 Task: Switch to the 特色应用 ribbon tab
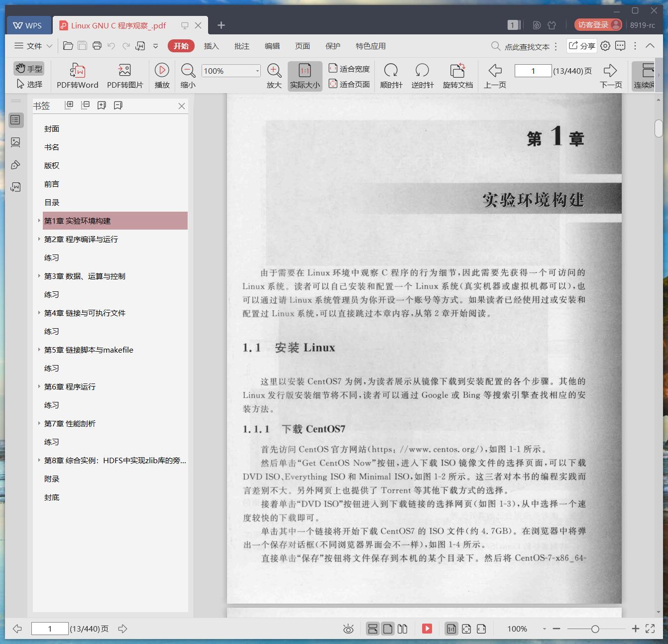(370, 46)
